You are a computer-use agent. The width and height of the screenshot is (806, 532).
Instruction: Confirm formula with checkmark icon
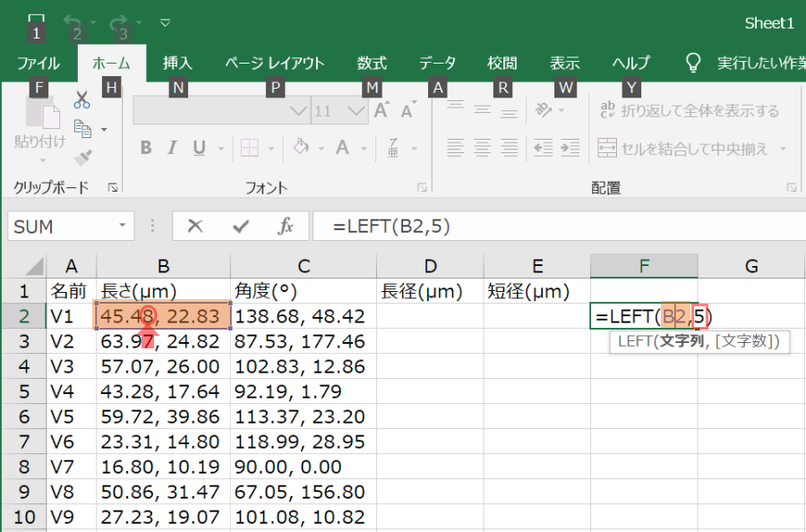point(241,227)
